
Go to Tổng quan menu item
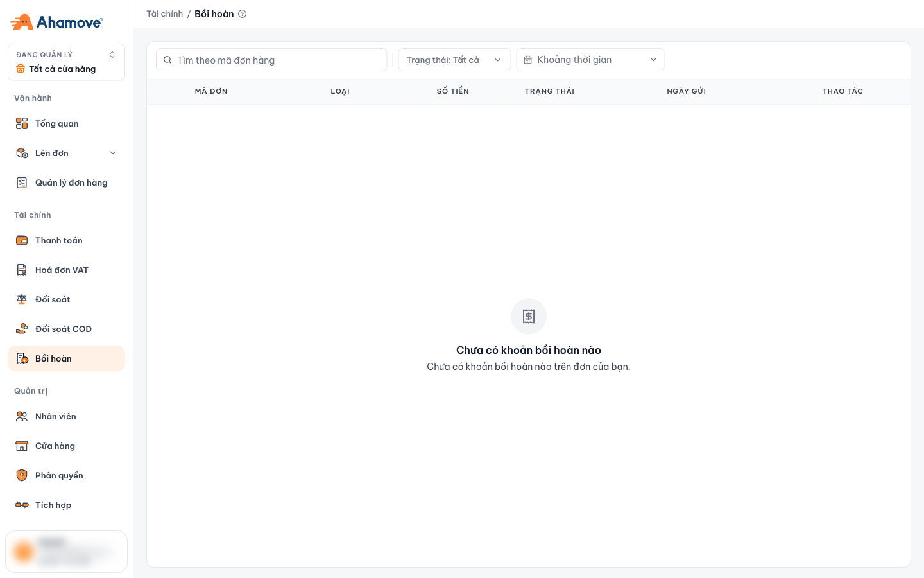point(66,123)
